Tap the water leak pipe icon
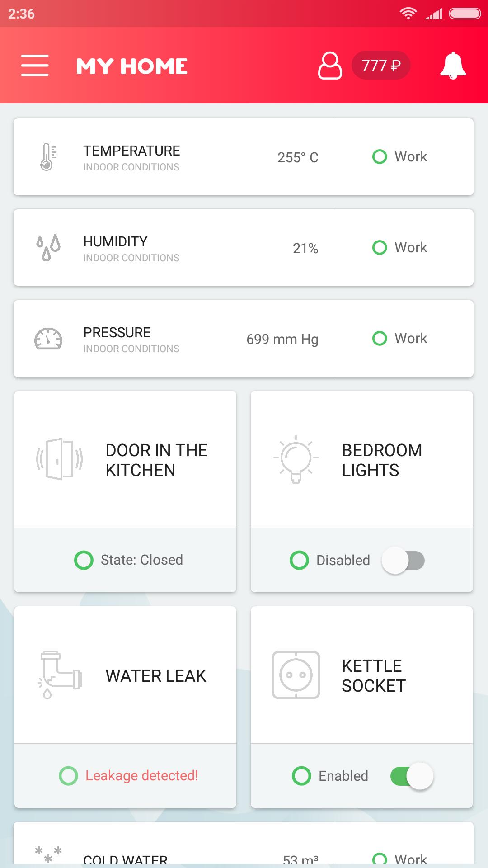488x868 pixels. pos(60,675)
